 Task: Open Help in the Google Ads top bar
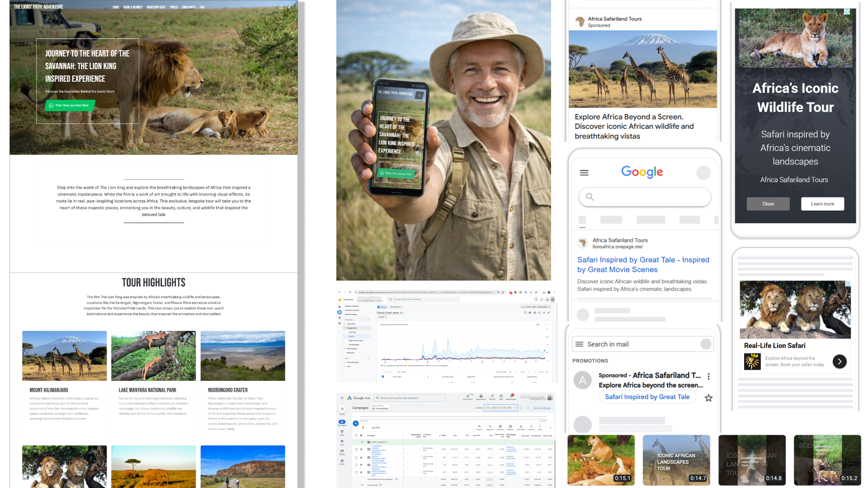click(x=501, y=397)
